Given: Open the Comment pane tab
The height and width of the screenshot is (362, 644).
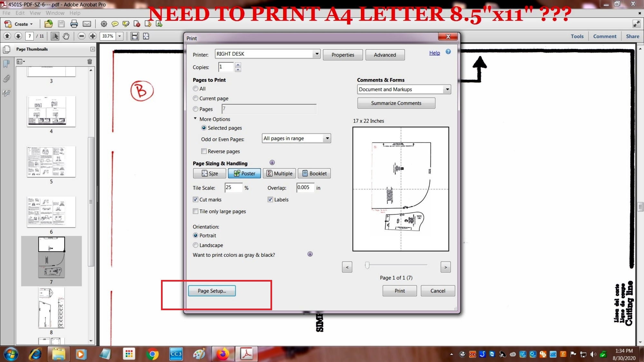Looking at the screenshot, I should coord(605,36).
